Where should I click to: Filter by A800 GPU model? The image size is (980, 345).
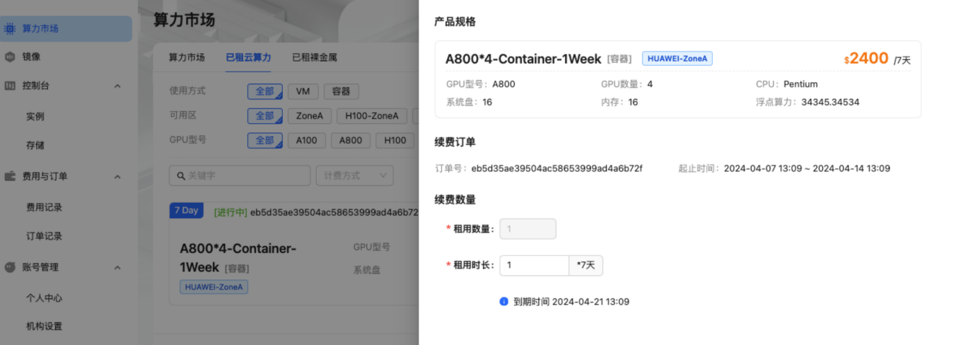(x=351, y=140)
